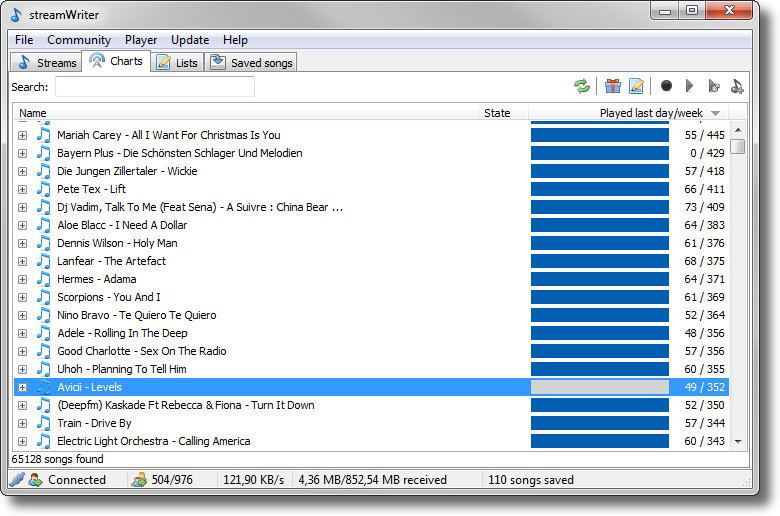780x516 pixels.
Task: Select the Lanfear - The Artefact row
Action: click(371, 261)
